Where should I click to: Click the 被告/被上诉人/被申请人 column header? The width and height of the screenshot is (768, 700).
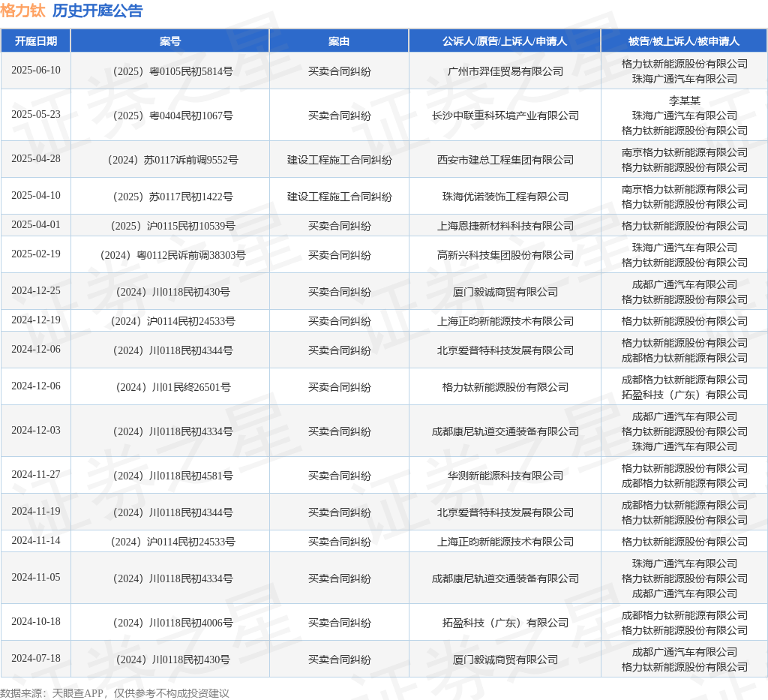[x=684, y=41]
